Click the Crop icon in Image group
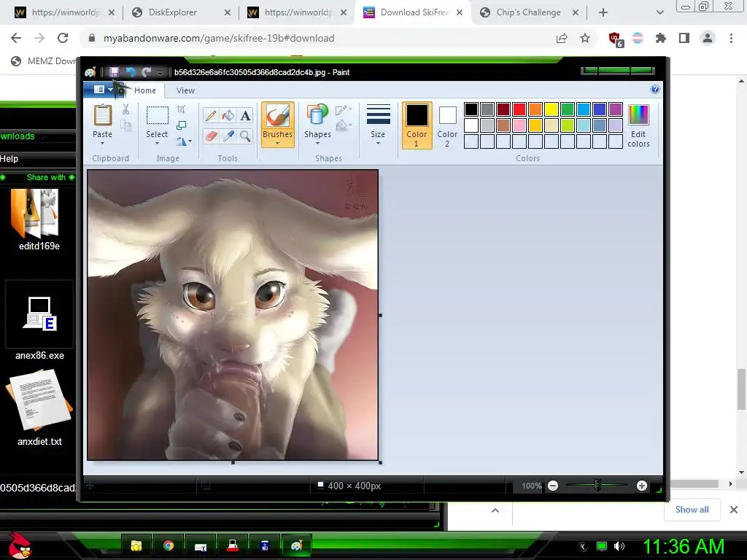747x560 pixels. (x=182, y=109)
